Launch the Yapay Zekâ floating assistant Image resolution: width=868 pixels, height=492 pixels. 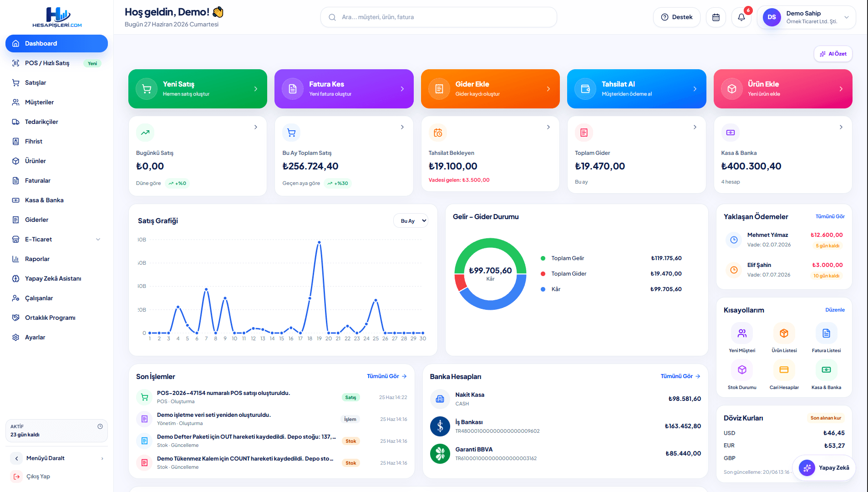pyautogui.click(x=824, y=468)
